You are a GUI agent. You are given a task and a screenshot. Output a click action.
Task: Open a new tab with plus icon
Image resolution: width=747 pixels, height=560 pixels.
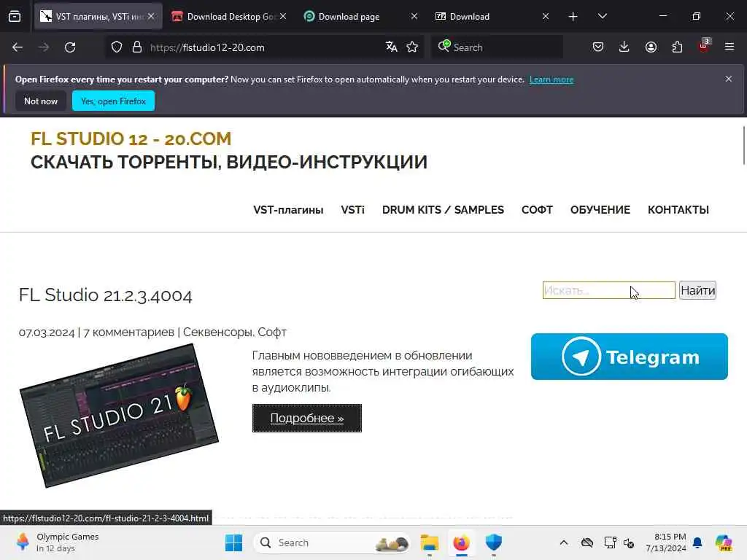click(x=573, y=17)
